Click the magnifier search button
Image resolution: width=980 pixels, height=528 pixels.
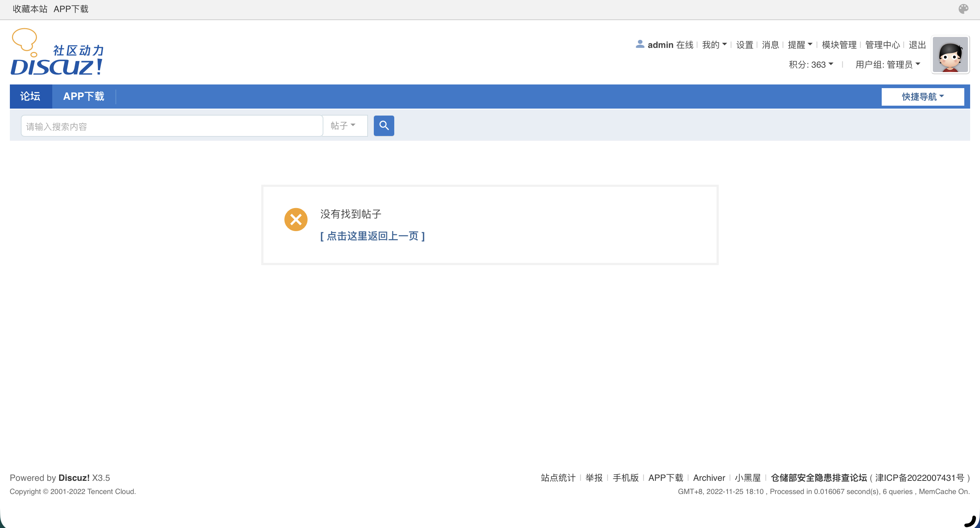click(383, 126)
